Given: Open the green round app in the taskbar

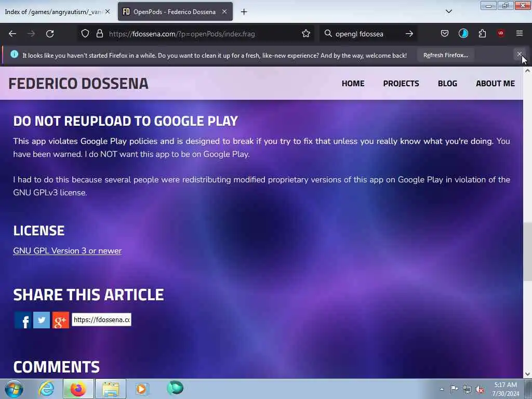Looking at the screenshot, I should (175, 388).
